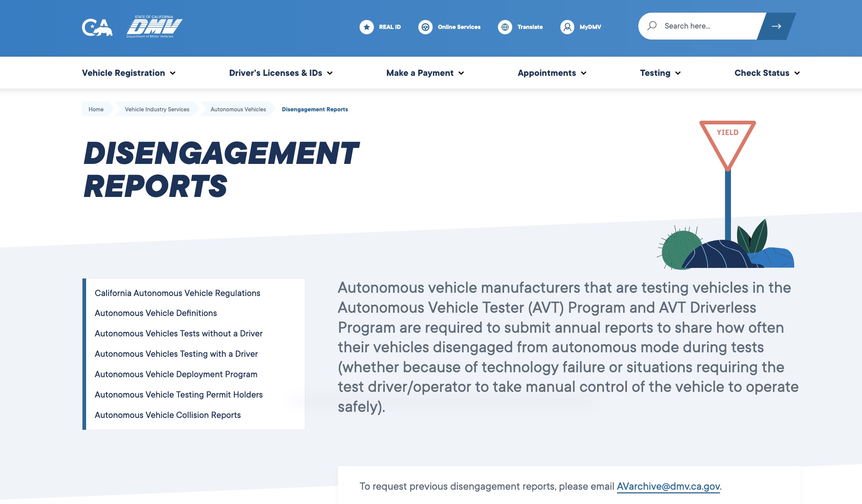
Task: Expand the Appointments menu chevron
Action: click(x=584, y=73)
